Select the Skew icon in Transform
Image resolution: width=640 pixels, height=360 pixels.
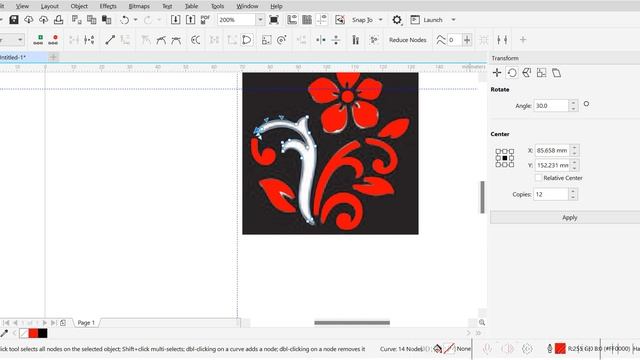[556, 73]
